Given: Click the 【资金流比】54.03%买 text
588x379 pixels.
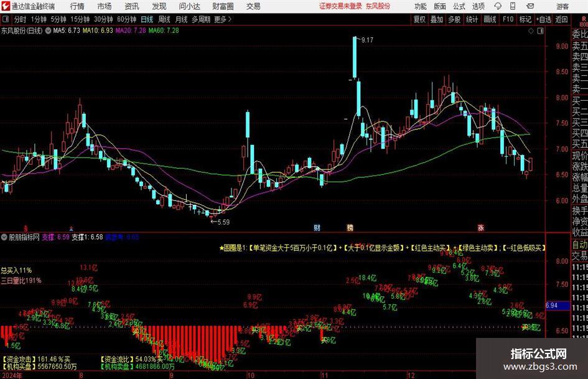Looking at the screenshot, I should (131, 359).
